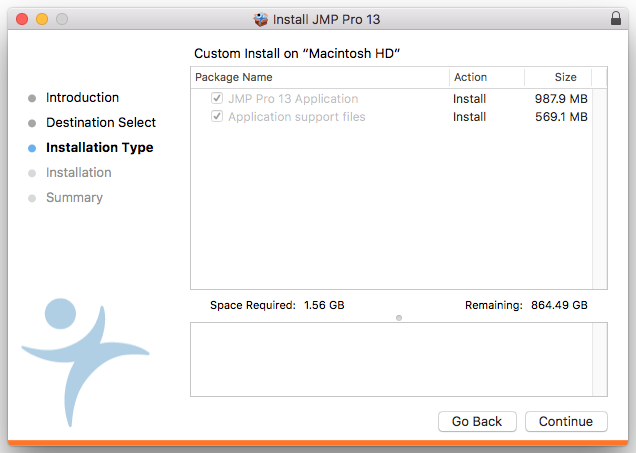Click the splitter handle dot below the package list
The image size is (636, 453).
click(x=399, y=318)
